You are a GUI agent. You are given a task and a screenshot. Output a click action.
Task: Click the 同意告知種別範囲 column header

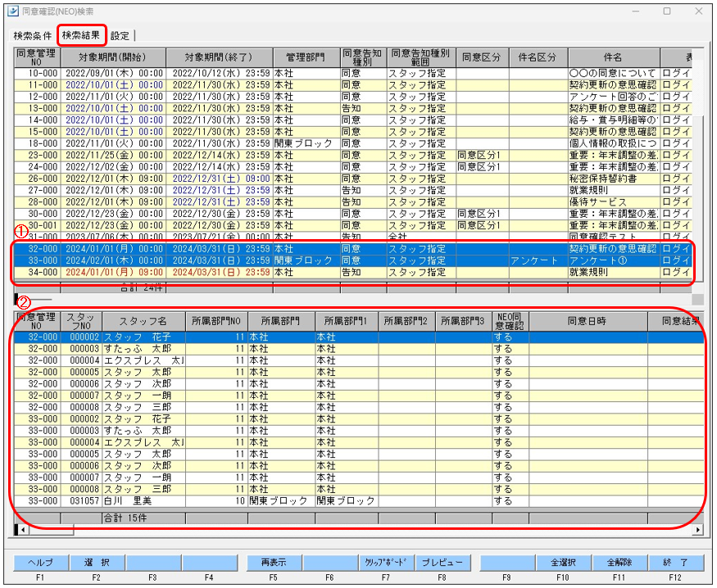click(421, 57)
